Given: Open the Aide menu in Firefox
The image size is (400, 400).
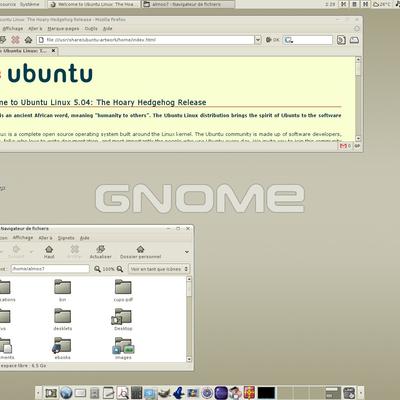Looking at the screenshot, I should coord(107,29).
